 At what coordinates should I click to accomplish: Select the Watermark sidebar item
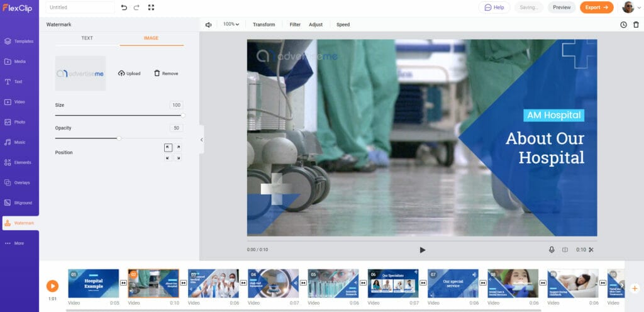(21, 223)
